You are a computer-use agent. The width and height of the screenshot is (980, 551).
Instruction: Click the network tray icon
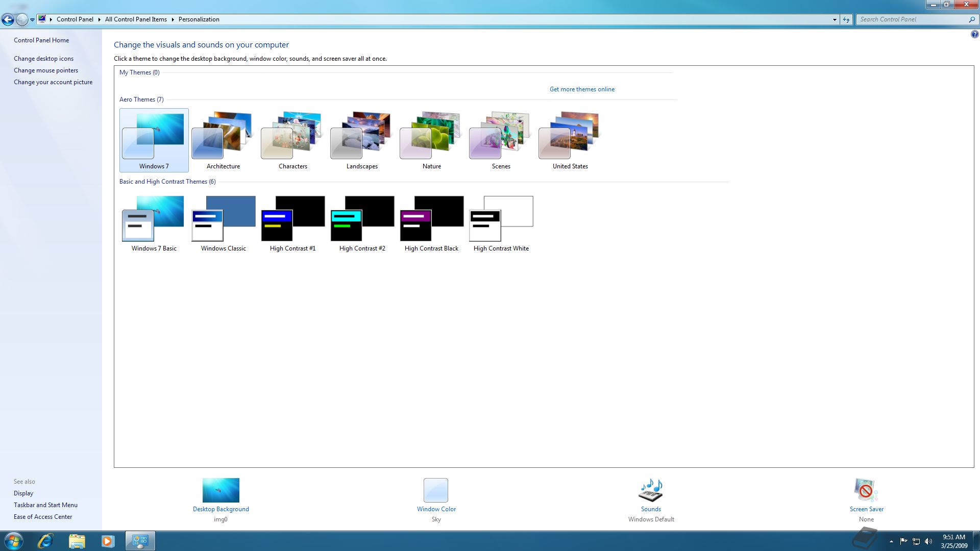click(916, 541)
